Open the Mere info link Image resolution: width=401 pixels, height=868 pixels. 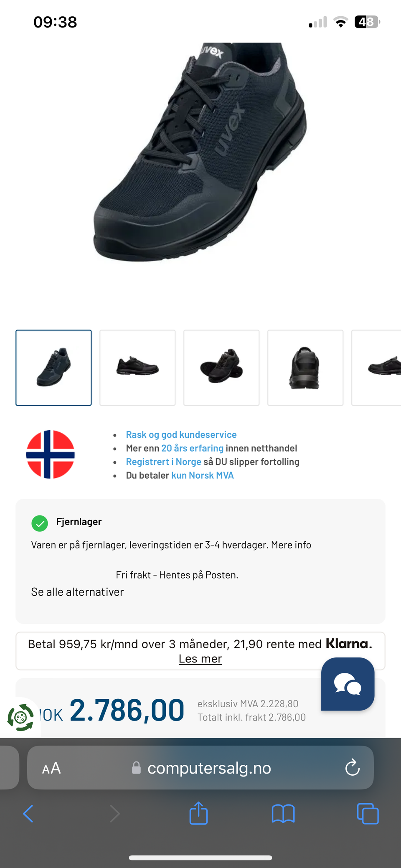click(291, 545)
